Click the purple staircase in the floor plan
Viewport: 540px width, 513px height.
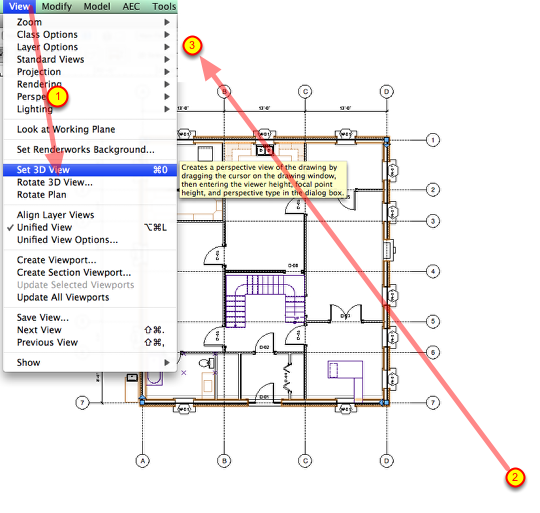pos(265,300)
